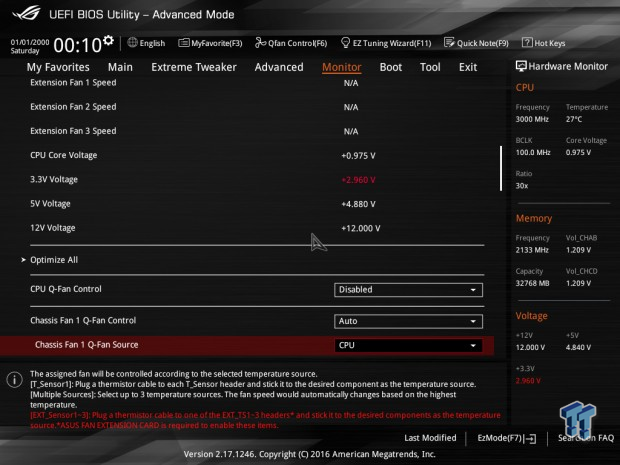Screen dimensions: 620x465
Task: Go to the Exit tab
Action: 468,67
